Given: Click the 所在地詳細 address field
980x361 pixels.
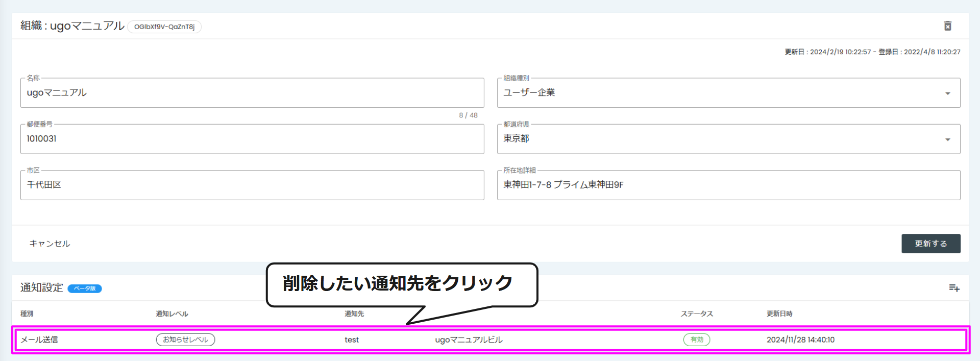Looking at the screenshot, I should coord(728,185).
